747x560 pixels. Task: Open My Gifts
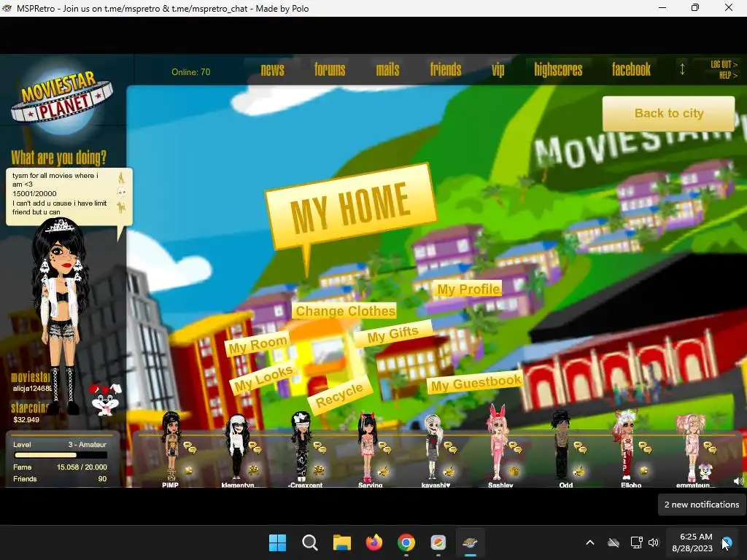point(393,334)
